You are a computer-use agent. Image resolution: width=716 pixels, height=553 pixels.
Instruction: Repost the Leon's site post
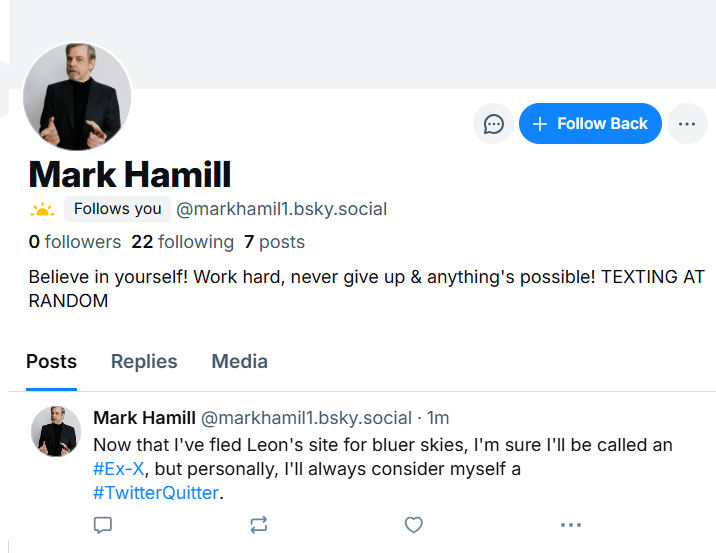point(258,525)
